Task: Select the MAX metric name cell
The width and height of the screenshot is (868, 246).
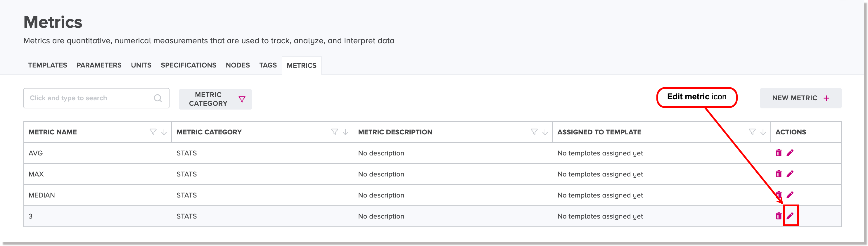Action: tap(98, 174)
